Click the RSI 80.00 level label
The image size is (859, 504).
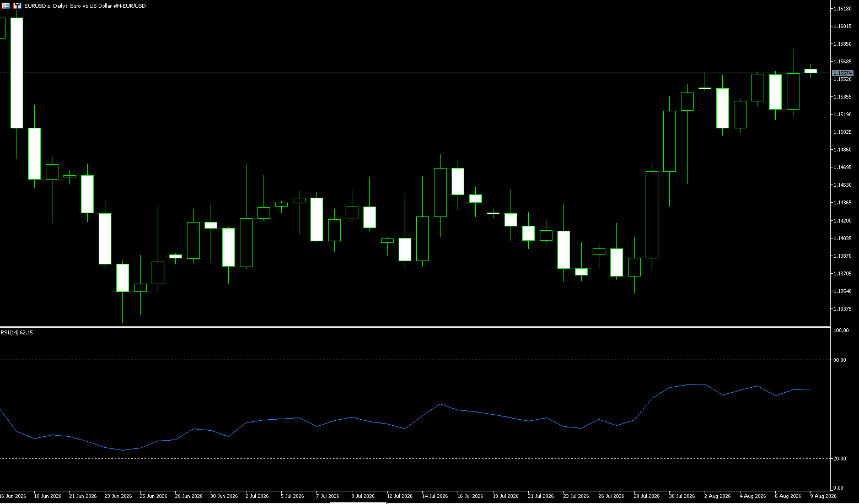tap(840, 360)
